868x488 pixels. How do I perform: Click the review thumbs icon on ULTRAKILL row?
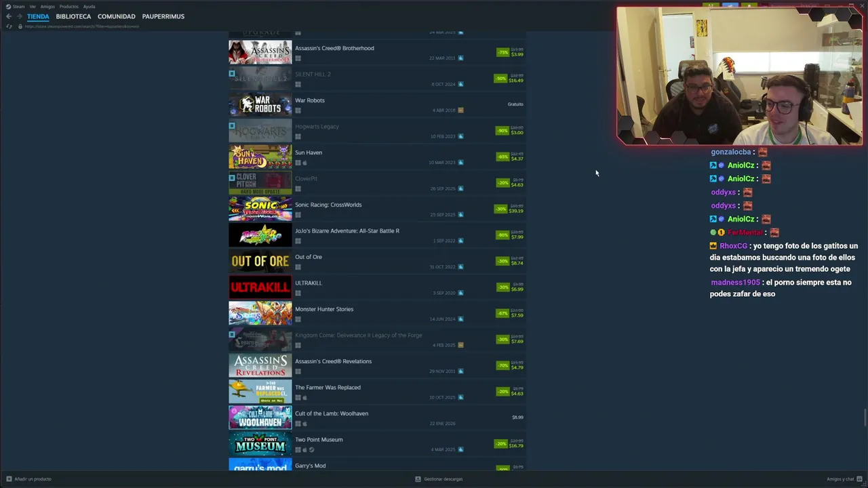460,293
